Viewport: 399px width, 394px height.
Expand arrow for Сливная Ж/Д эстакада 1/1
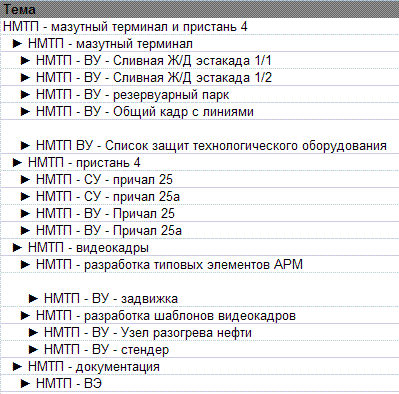click(25, 61)
